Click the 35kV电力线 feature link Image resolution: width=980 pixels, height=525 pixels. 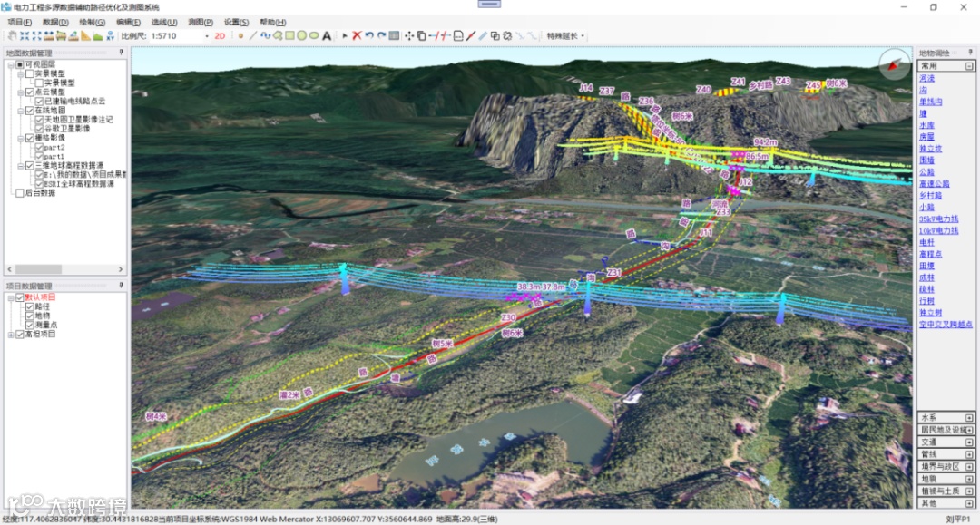pyautogui.click(x=939, y=219)
